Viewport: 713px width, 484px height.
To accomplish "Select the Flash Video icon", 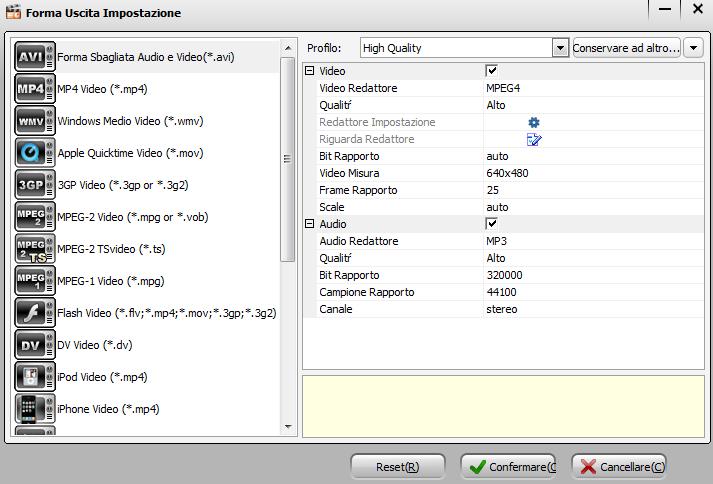I will click(x=35, y=313).
